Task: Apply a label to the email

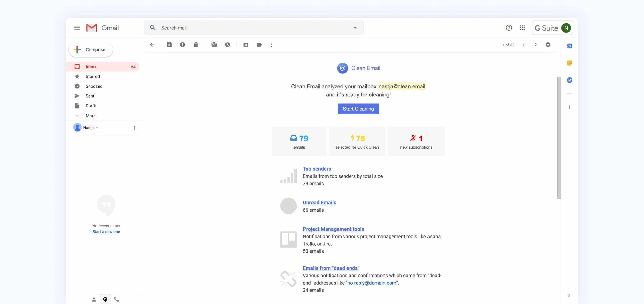Action: pos(259,45)
